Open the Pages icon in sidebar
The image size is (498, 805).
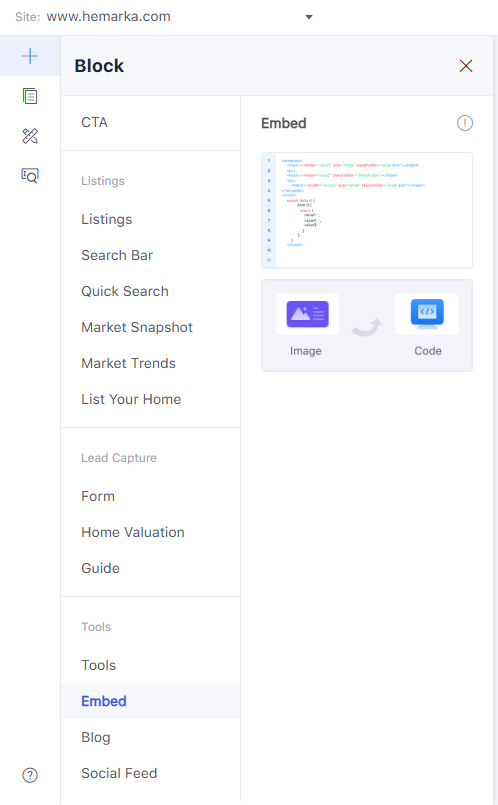click(x=30, y=96)
